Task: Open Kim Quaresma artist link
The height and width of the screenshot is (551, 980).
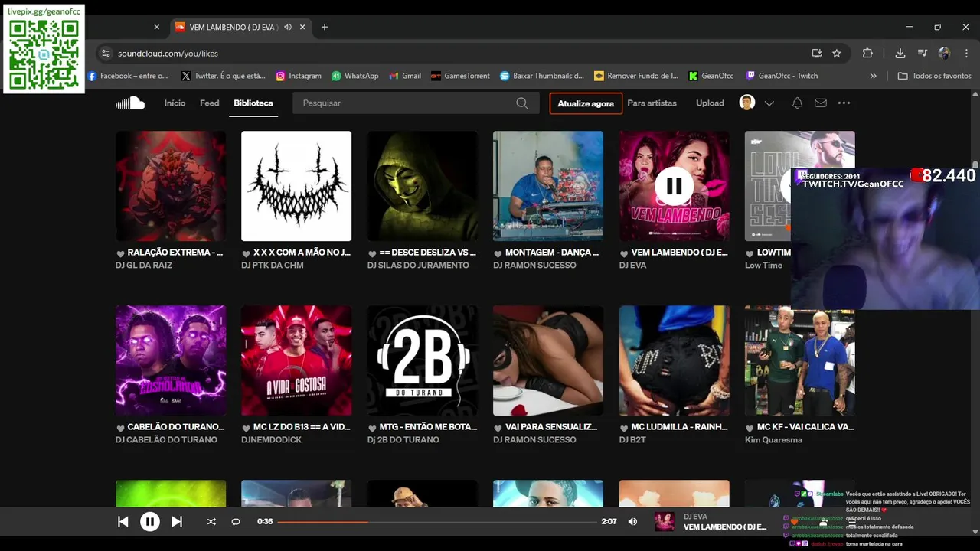Action: [x=773, y=440]
